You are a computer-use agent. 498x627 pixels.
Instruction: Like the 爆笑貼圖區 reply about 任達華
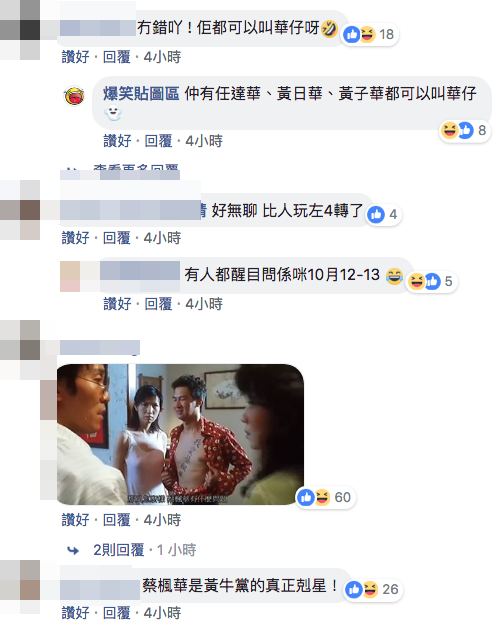click(x=117, y=141)
